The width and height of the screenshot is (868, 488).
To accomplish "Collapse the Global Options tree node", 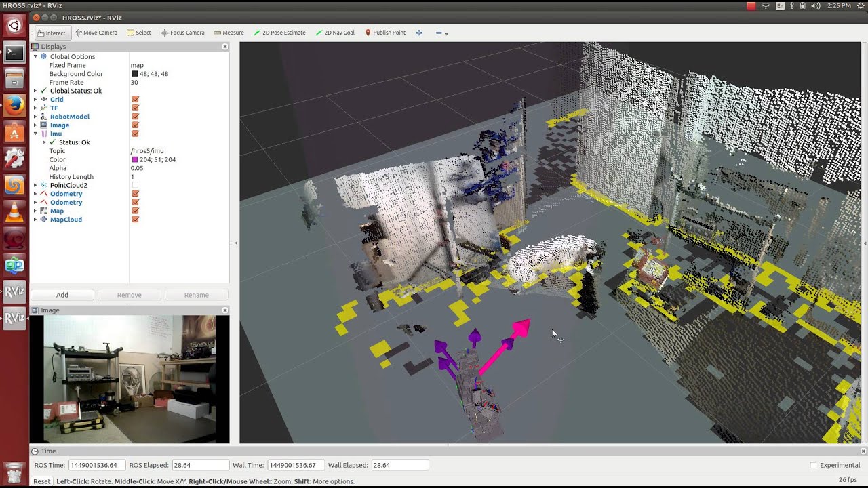I will (x=35, y=57).
